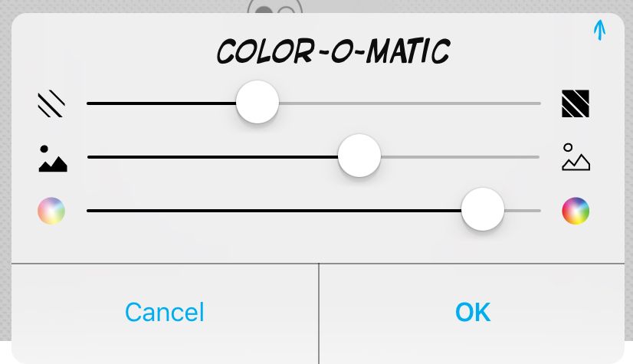The width and height of the screenshot is (633, 364).
Task: Tap the pale desaturated color wheel icon
Action: (51, 211)
